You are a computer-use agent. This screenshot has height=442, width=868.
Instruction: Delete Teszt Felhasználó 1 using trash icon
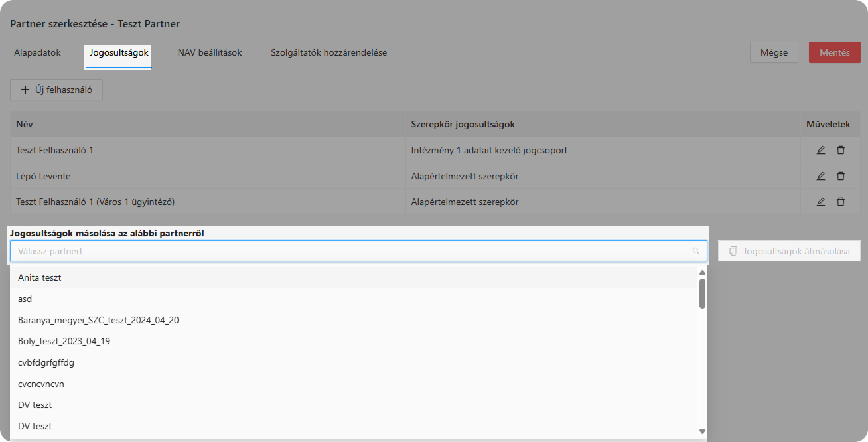click(841, 150)
